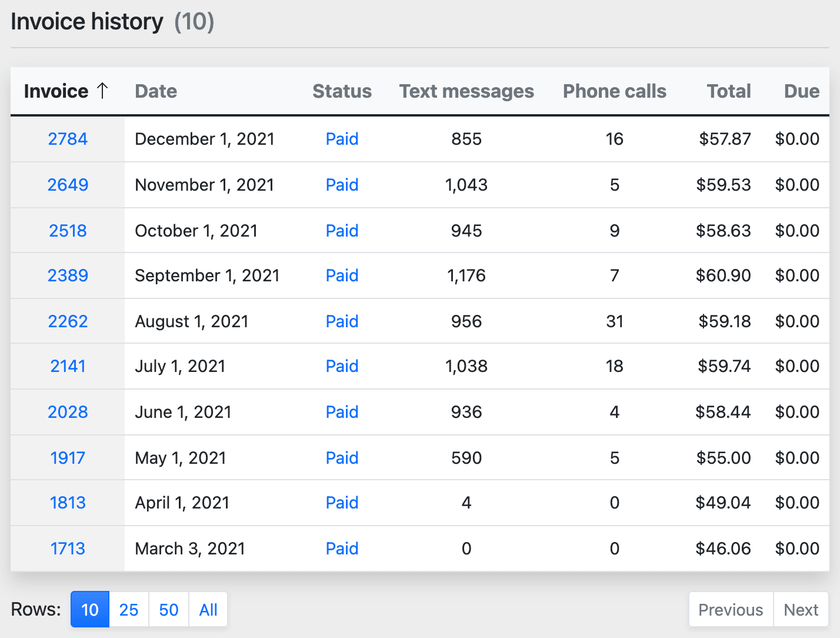Click the ascending sort arrow beside Invoice
This screenshot has width=840, height=638.
pos(102,91)
